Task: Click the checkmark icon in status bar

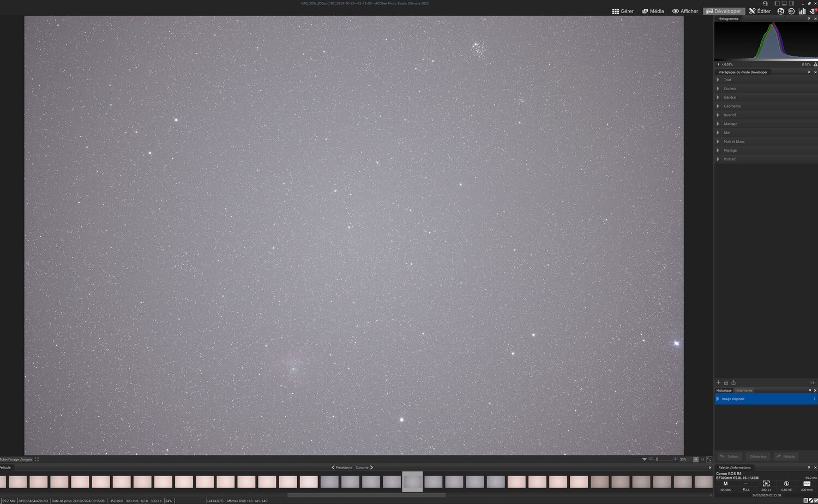Action: (816, 501)
